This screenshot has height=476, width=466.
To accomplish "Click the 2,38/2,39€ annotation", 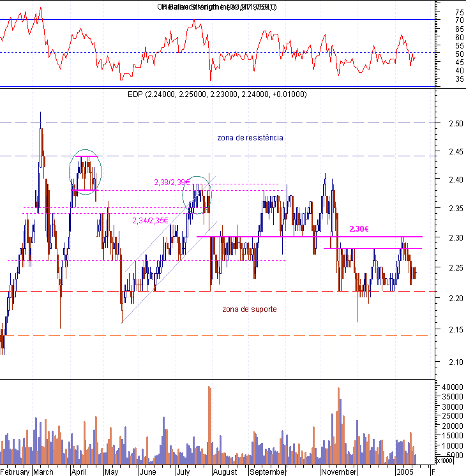I will pos(172,182).
